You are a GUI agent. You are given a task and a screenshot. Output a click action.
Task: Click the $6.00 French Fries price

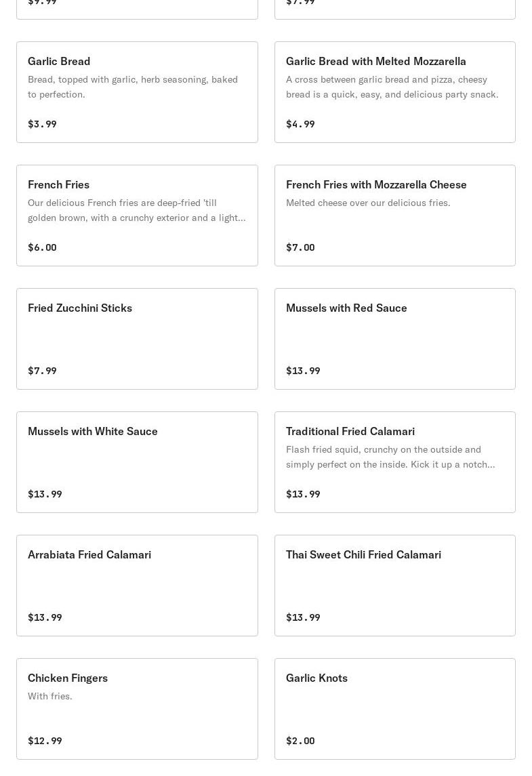(42, 247)
